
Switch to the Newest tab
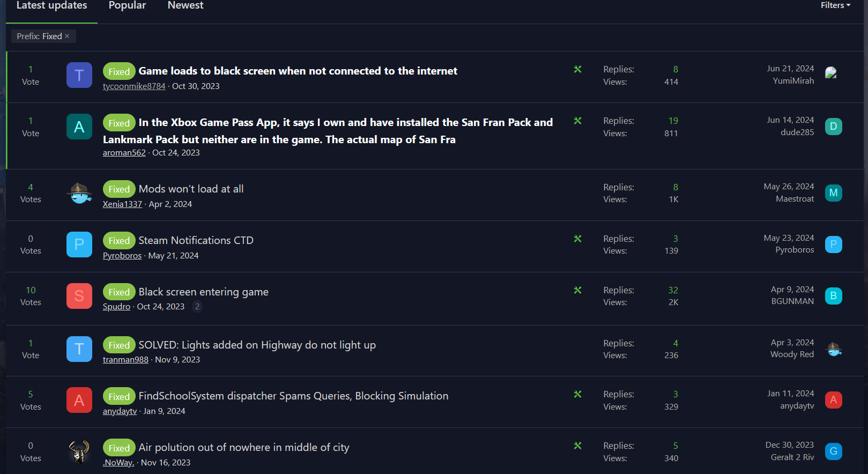(x=185, y=5)
